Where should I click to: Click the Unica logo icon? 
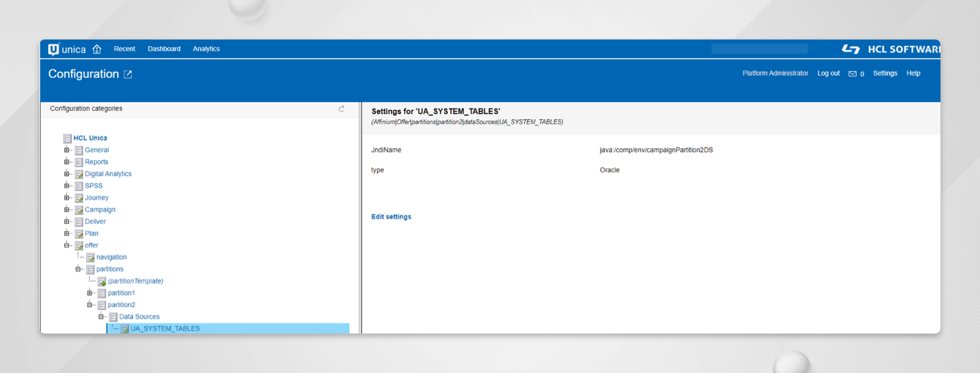click(54, 49)
